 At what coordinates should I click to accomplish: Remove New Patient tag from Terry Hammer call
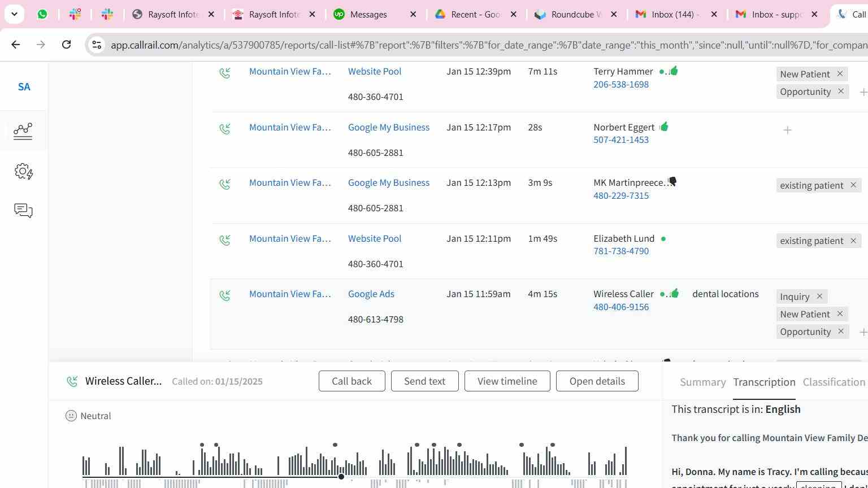[840, 74]
